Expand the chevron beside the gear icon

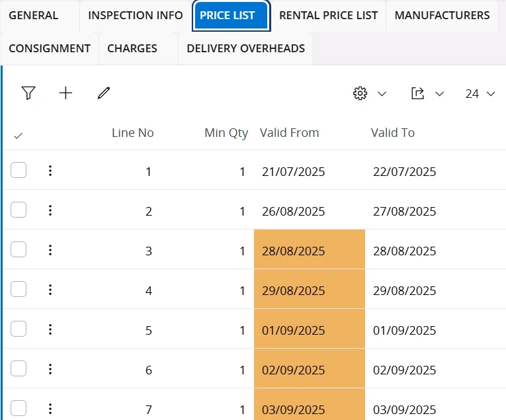click(382, 94)
